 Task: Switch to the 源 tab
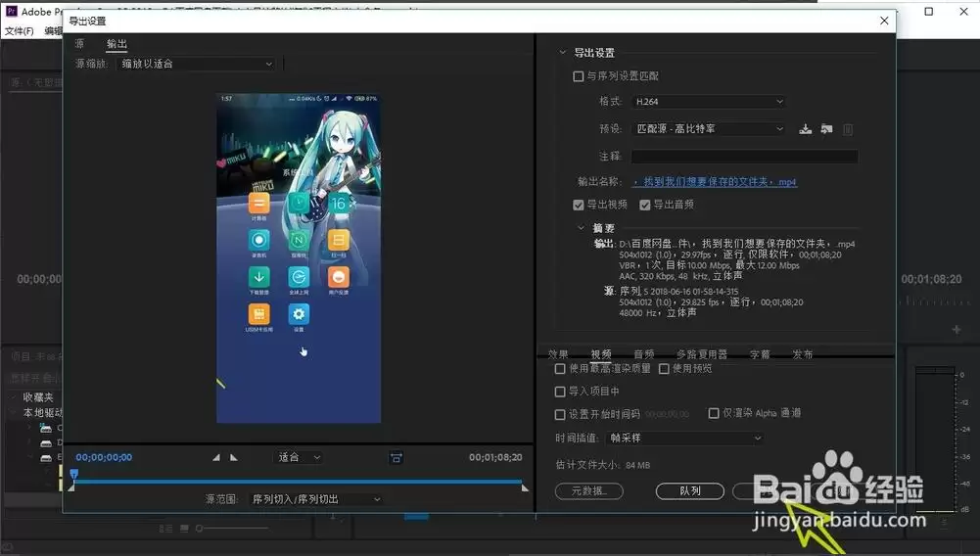79,44
